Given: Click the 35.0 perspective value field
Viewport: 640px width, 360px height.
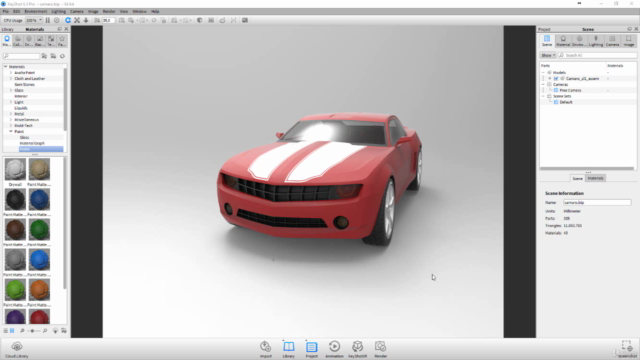Looking at the screenshot, I should coord(108,20).
